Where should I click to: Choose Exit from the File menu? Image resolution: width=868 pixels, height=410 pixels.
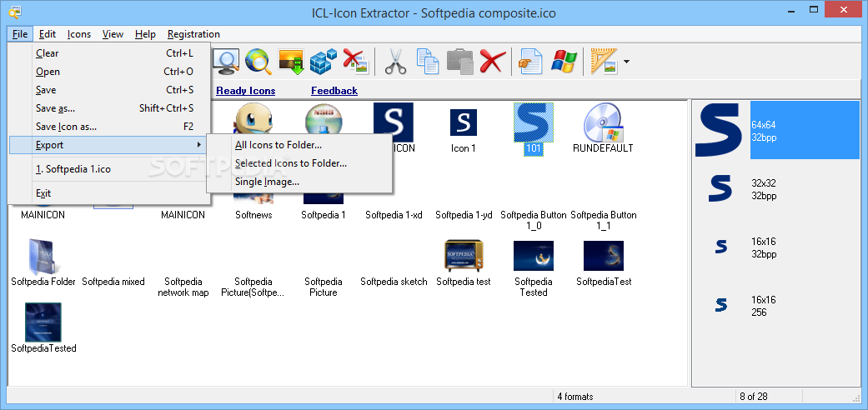[109, 193]
